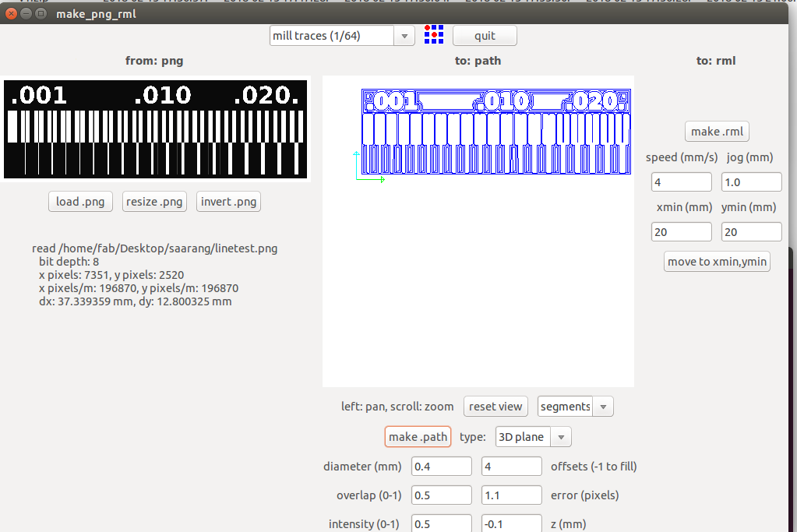Open the mill traces (1/64) process dropdown
797x532 pixels.
pyautogui.click(x=342, y=36)
